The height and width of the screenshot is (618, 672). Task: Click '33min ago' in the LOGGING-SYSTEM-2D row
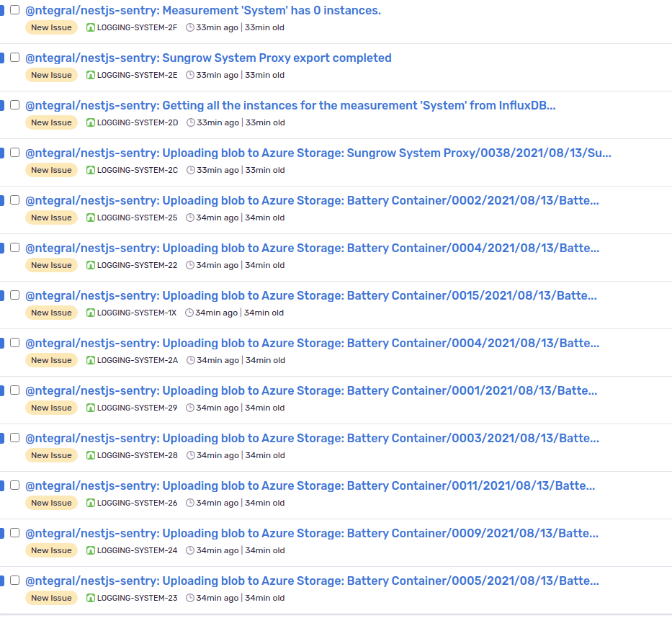[218, 122]
